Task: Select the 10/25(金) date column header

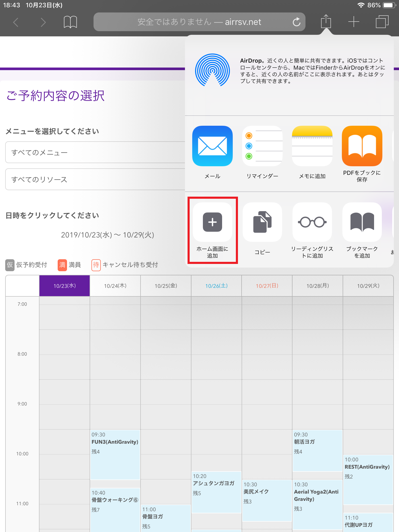Action: tap(166, 286)
